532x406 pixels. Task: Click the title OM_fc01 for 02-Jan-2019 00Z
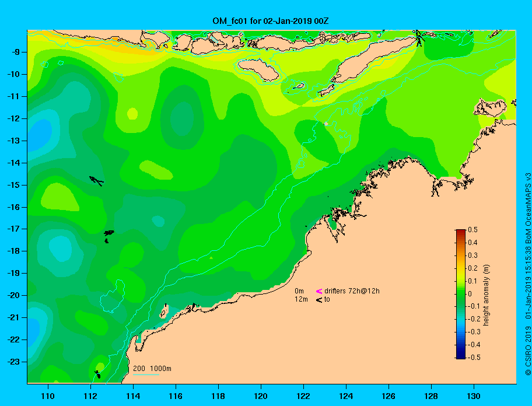[271, 21]
